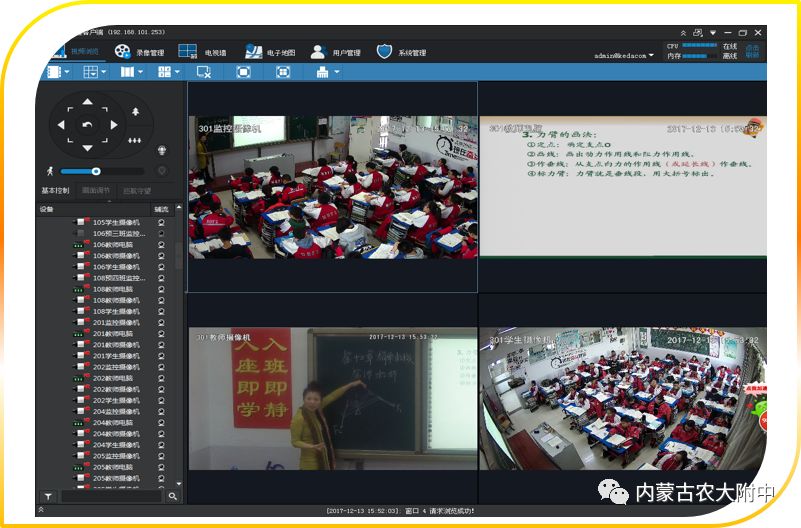Image resolution: width=801 pixels, height=528 pixels.
Task: Click the close-window toolbar icon with X
Action: (203, 72)
